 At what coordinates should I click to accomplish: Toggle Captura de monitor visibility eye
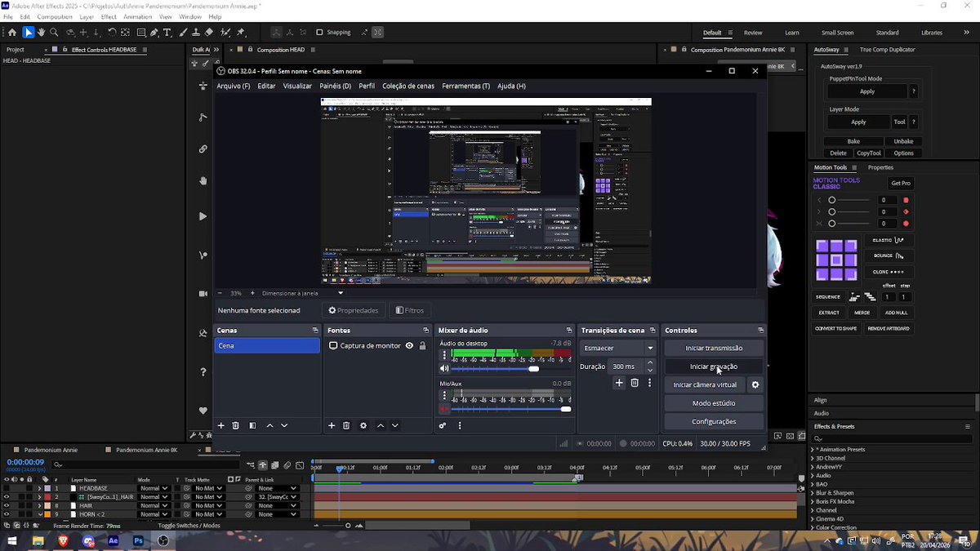409,346
